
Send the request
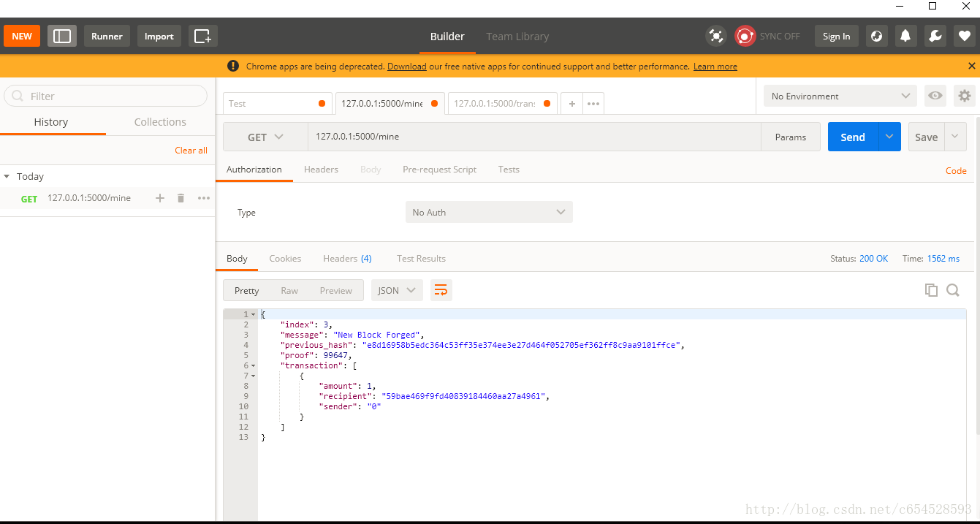tap(853, 137)
